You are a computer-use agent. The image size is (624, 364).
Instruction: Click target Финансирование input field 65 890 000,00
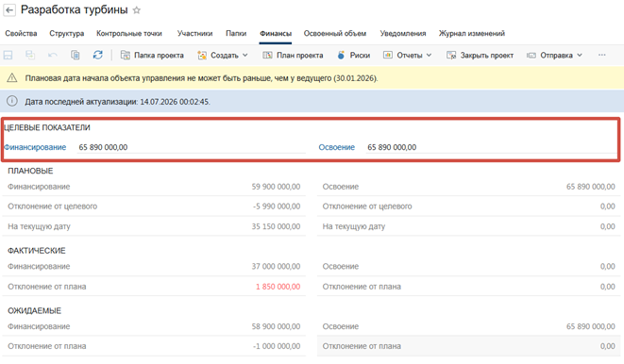(192, 147)
